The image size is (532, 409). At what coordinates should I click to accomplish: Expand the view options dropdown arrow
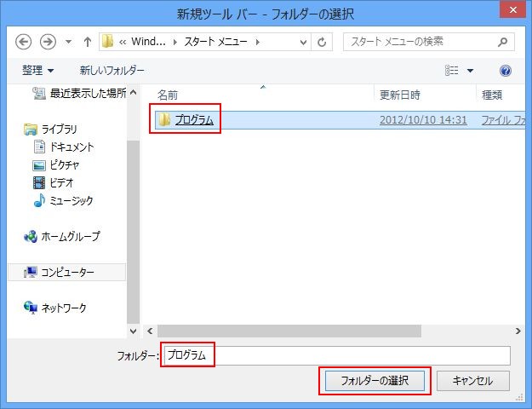point(470,71)
